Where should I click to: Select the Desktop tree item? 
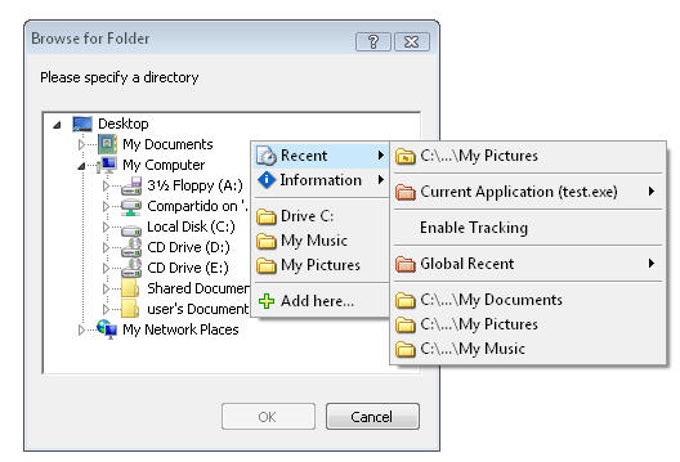pos(123,124)
